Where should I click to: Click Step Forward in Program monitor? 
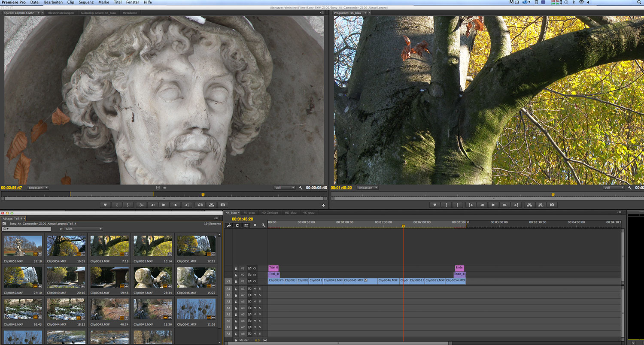click(505, 205)
